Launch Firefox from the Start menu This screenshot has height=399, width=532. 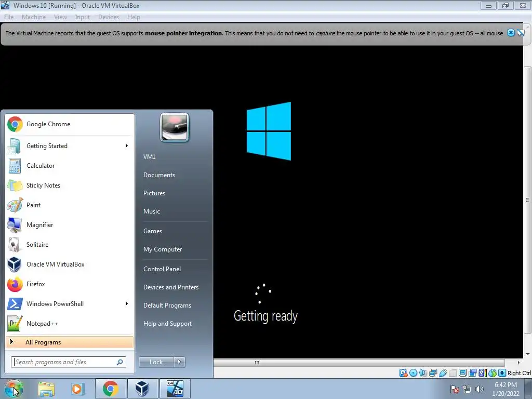(70, 284)
